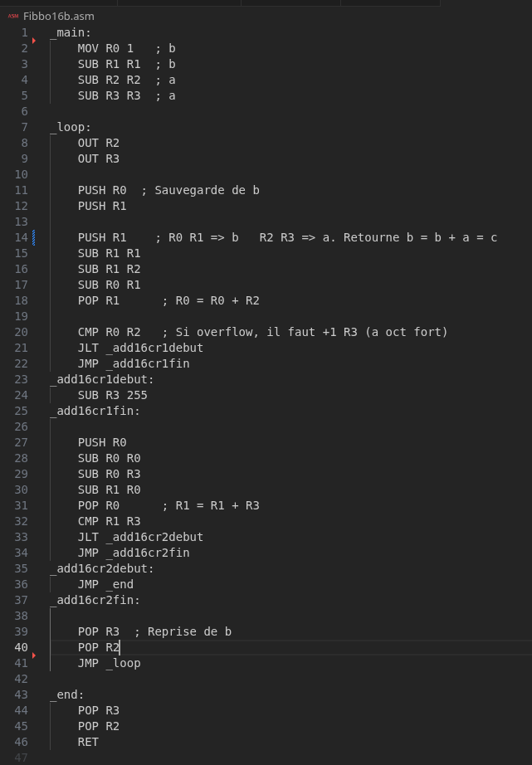Click the _add16cr2fin: label on line 37

95,600
